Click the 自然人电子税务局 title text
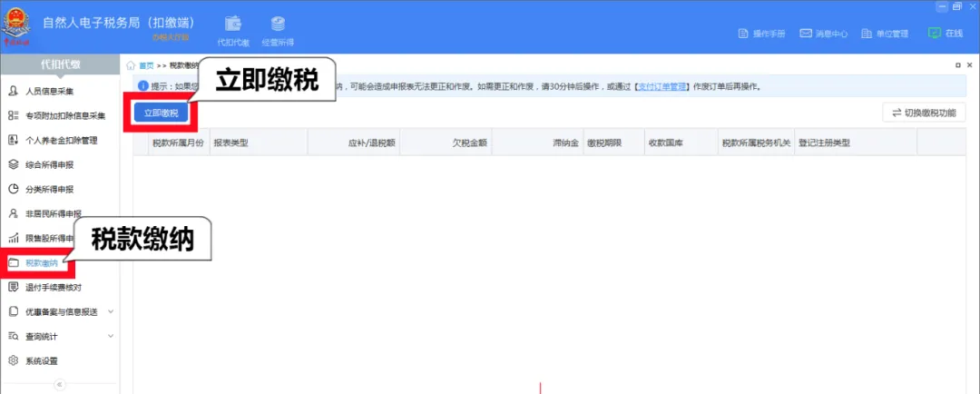Viewport: 980px width, 394px height. 119,22
